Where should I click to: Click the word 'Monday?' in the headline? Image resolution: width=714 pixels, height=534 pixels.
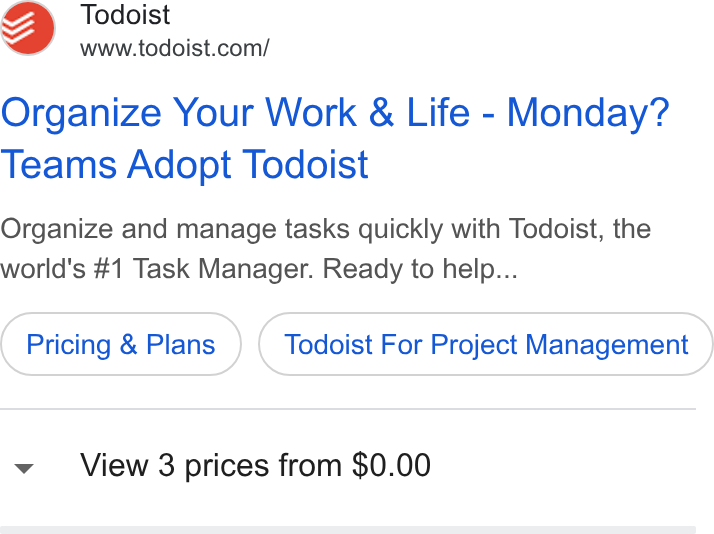pyautogui.click(x=588, y=113)
